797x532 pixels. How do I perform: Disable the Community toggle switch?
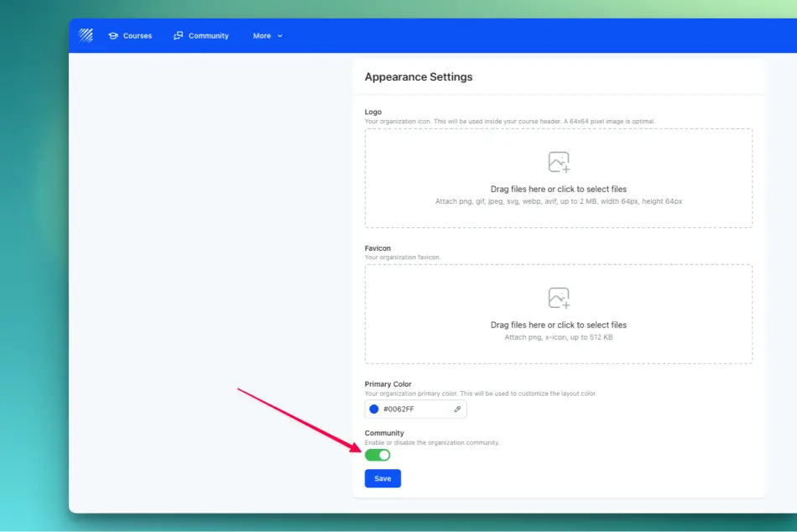click(378, 455)
